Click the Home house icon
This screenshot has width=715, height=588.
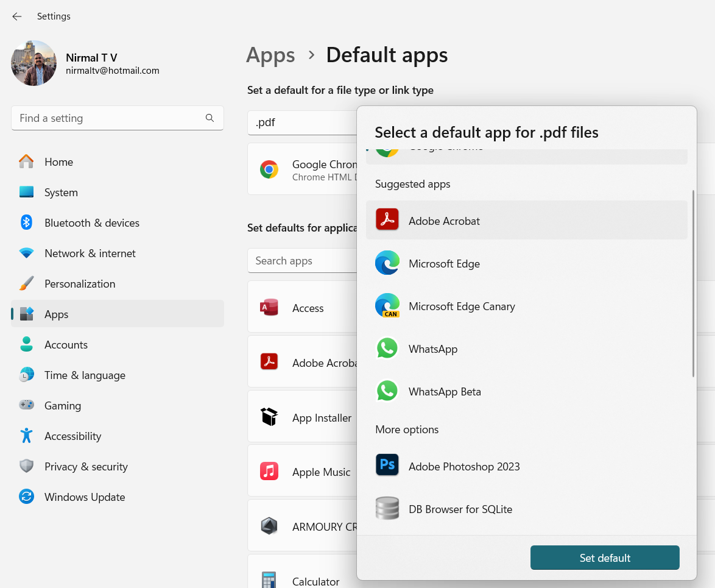tap(26, 161)
